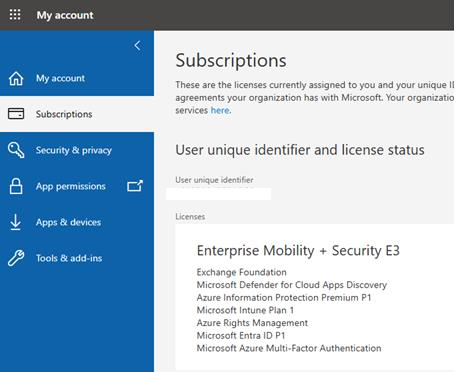Click the My account header title
This screenshot has height=372, width=457.
65,15
